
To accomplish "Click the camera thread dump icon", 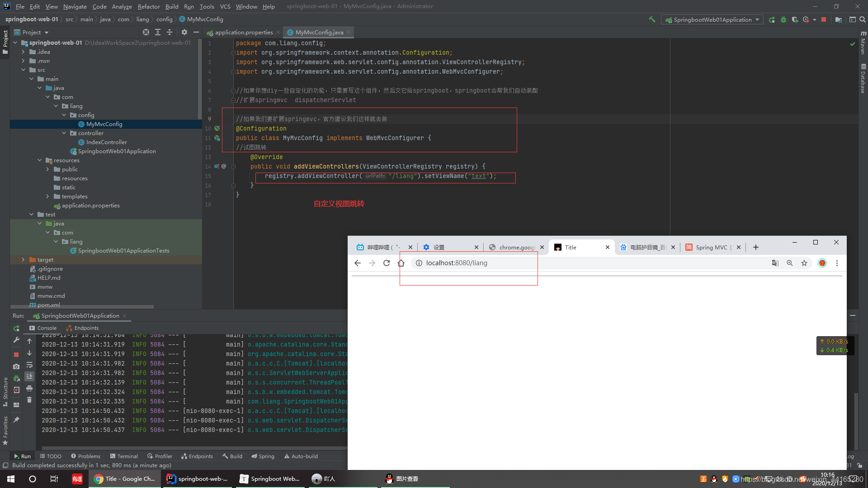I will click(16, 366).
